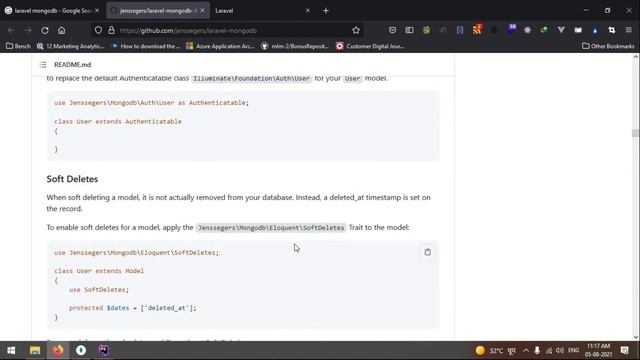Click the scrollbar down arrow
This screenshot has height=360, width=640.
(636, 338)
